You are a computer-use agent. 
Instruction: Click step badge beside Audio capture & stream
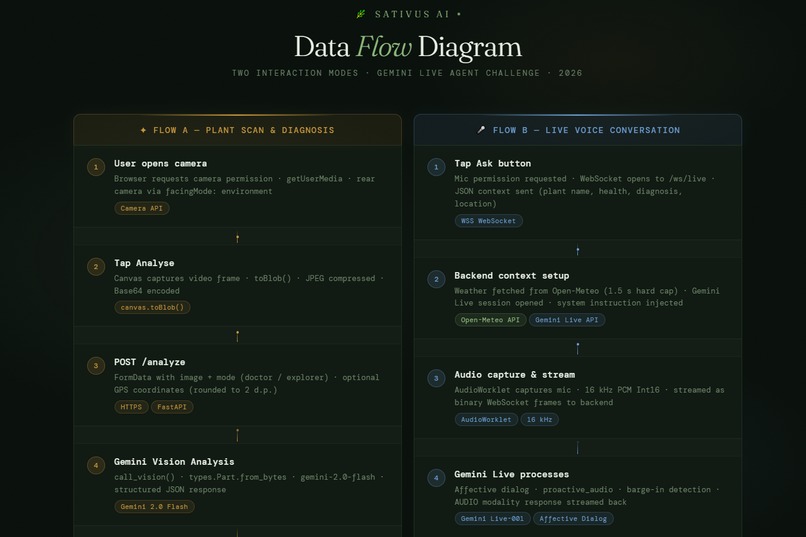[x=436, y=378]
